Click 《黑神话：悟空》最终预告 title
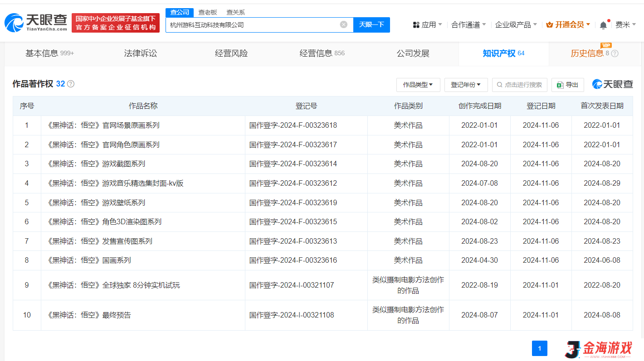This screenshot has height=361, width=644. point(88,315)
